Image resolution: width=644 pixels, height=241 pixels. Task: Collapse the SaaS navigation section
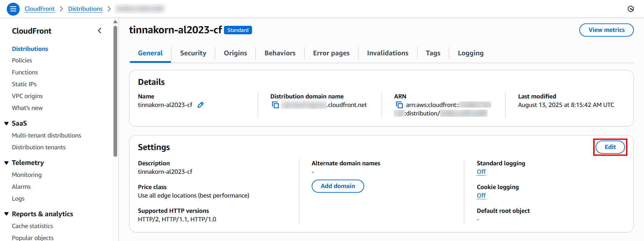point(6,124)
